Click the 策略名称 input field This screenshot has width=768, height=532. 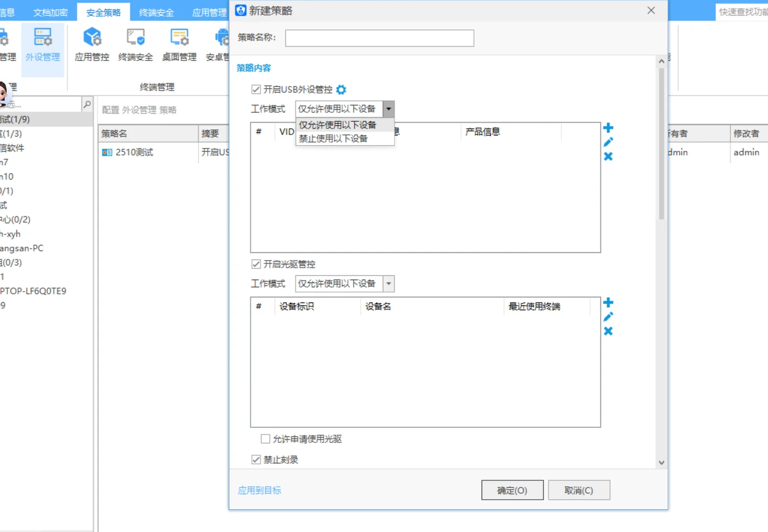380,38
